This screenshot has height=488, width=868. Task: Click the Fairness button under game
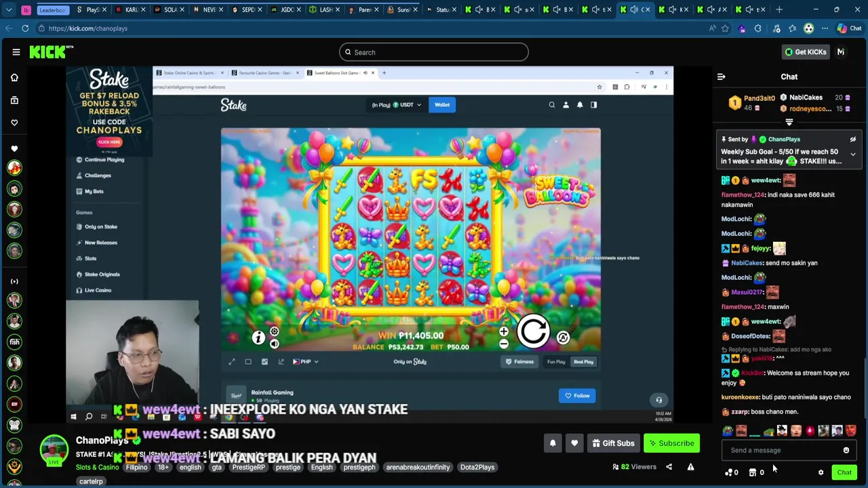click(x=519, y=362)
